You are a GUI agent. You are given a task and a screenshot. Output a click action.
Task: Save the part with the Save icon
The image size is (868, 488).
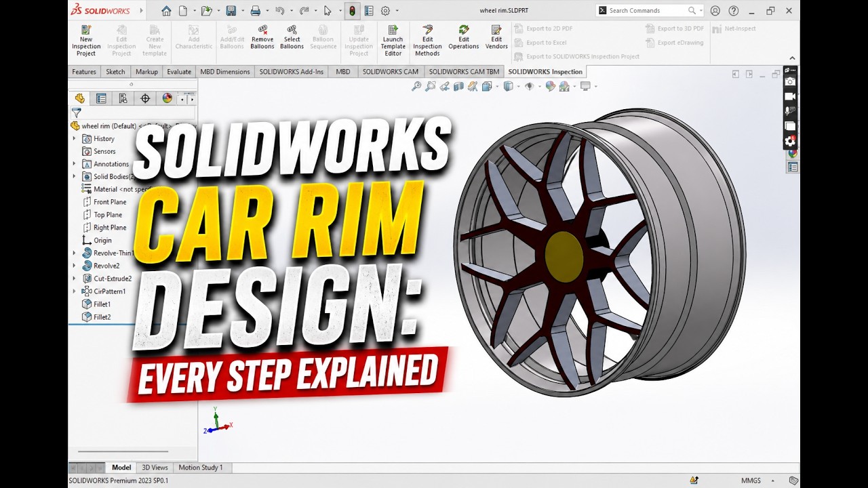pos(231,11)
